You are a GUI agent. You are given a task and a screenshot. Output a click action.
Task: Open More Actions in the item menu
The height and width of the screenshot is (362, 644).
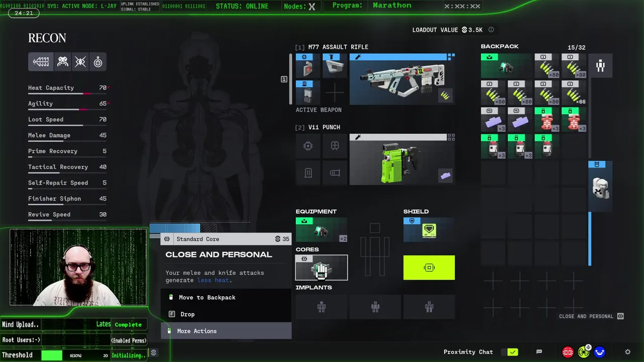[226, 331]
